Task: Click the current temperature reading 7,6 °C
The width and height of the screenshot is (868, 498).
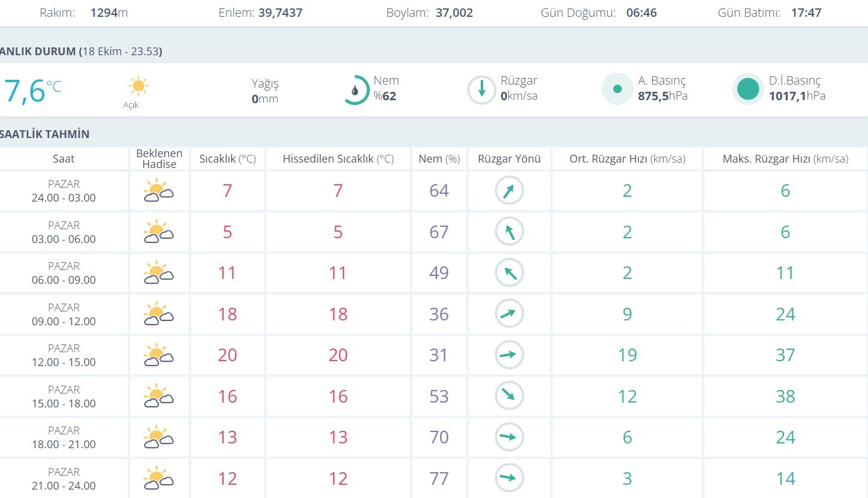Action: click(30, 91)
